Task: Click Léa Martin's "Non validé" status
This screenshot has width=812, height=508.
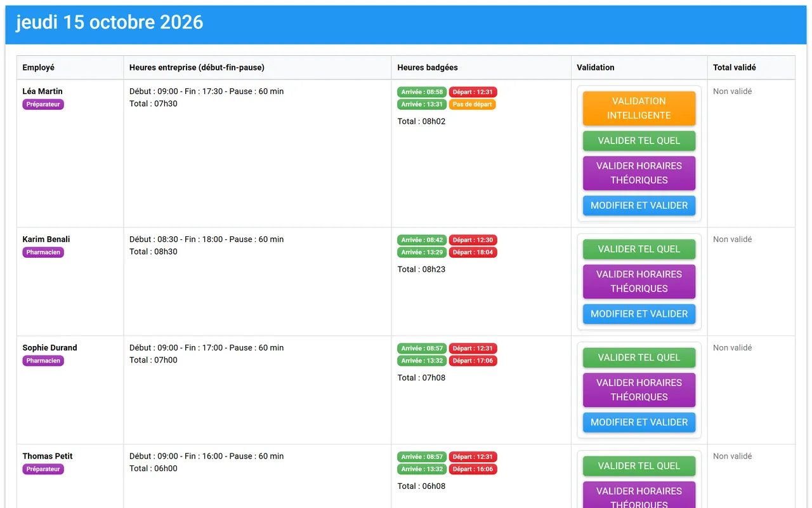Action: click(x=733, y=91)
